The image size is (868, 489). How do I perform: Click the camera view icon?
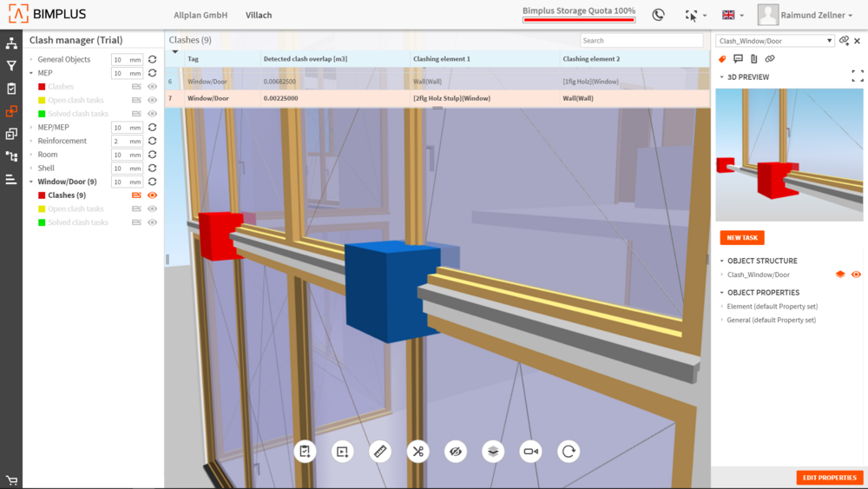(530, 452)
